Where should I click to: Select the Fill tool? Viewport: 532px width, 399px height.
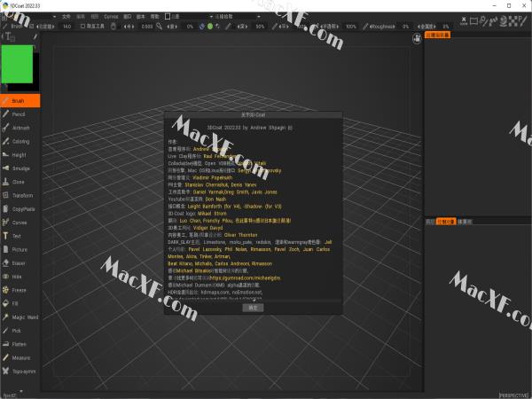20,303
